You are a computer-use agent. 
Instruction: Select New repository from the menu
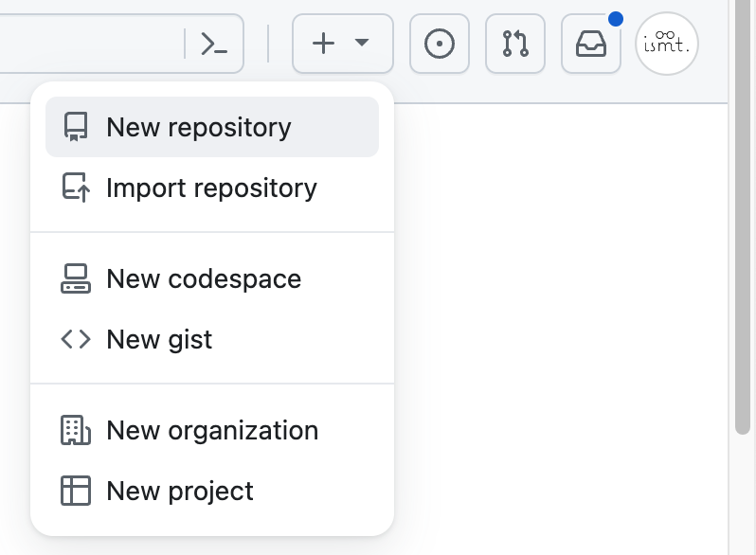click(212, 127)
